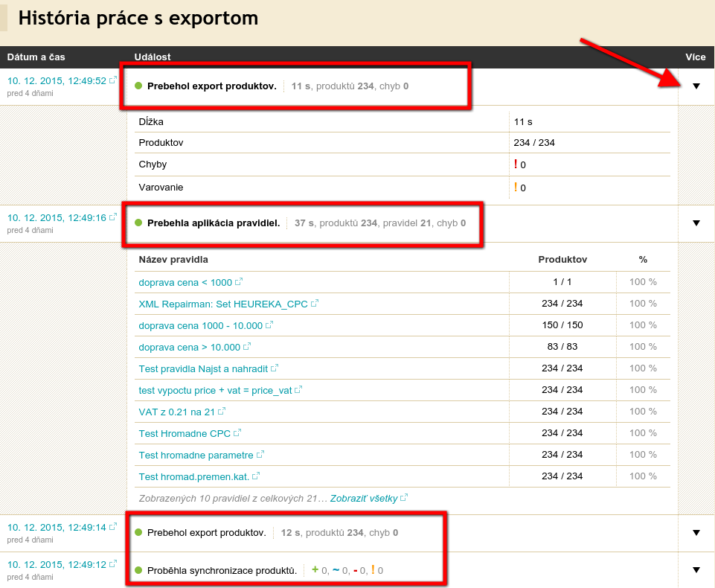Viewport: 715px width, 588px height.
Task: Open the 'Test Hromadne CPC' rule
Action: click(185, 433)
